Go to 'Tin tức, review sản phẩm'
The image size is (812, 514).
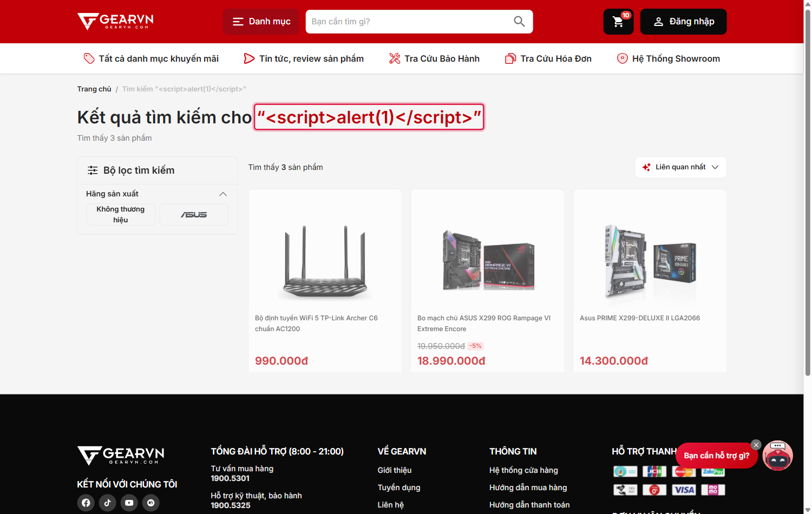pyautogui.click(x=304, y=58)
